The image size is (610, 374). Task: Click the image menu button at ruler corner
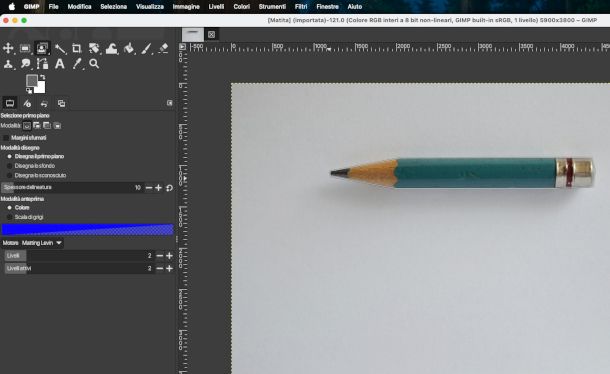coord(182,47)
